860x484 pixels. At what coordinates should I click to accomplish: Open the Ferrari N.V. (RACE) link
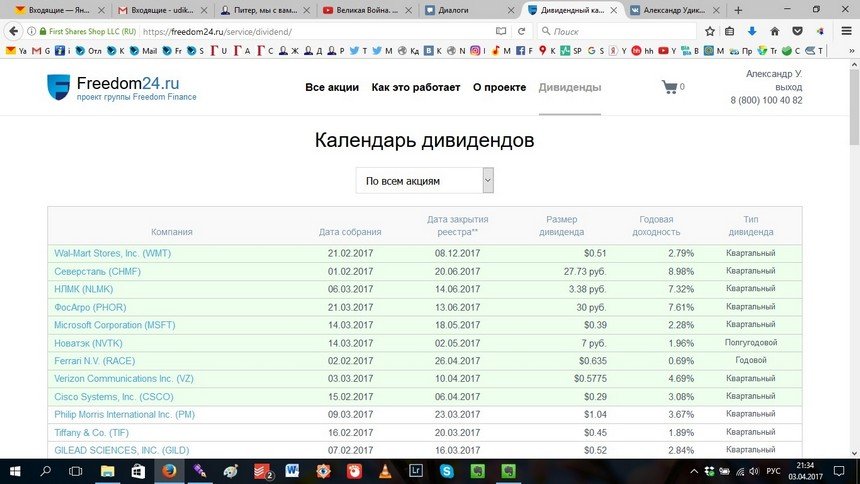(94, 361)
